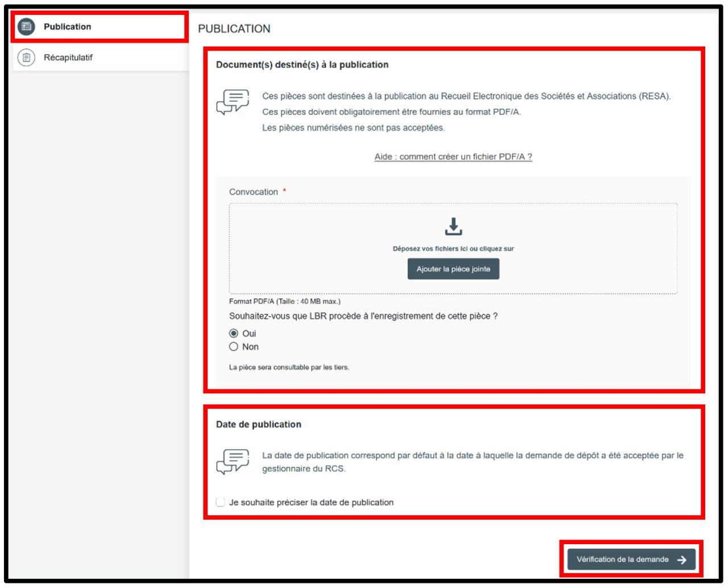This screenshot has height=588, width=728.
Task: Click the speech bubble icon beside RESA information
Action: 233,102
